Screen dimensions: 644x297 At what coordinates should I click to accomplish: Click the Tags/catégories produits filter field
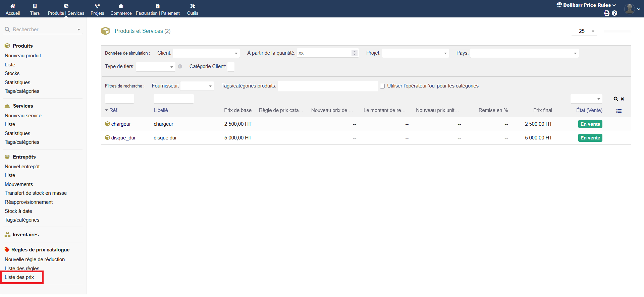[328, 86]
